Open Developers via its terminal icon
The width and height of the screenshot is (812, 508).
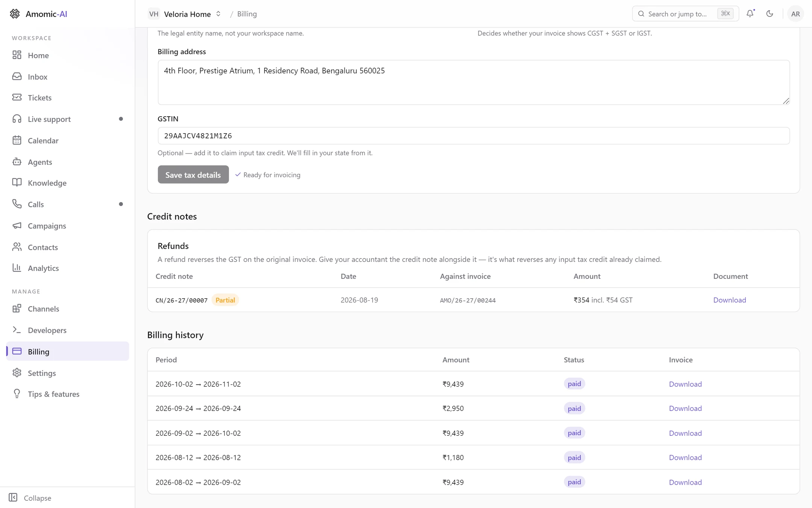tap(17, 330)
